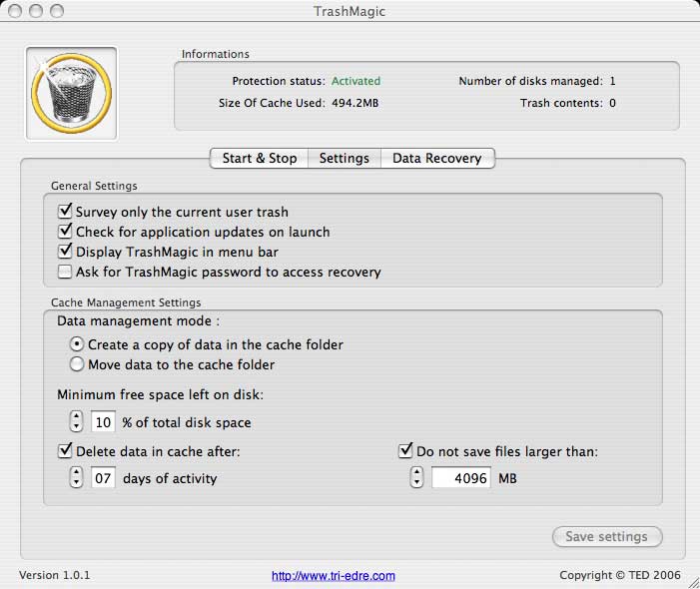700x589 pixels.
Task: Click the General Settings heading
Action: (x=94, y=186)
